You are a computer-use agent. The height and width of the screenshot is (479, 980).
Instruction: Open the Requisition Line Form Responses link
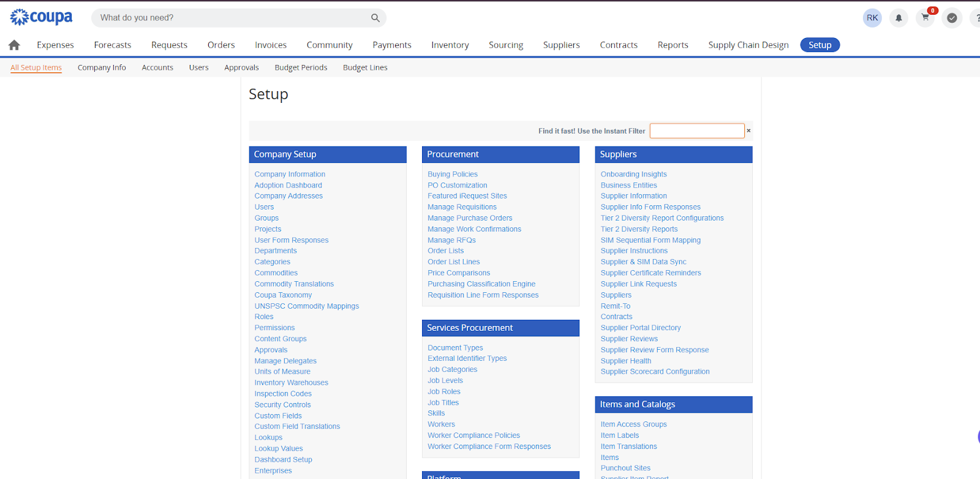coord(483,295)
